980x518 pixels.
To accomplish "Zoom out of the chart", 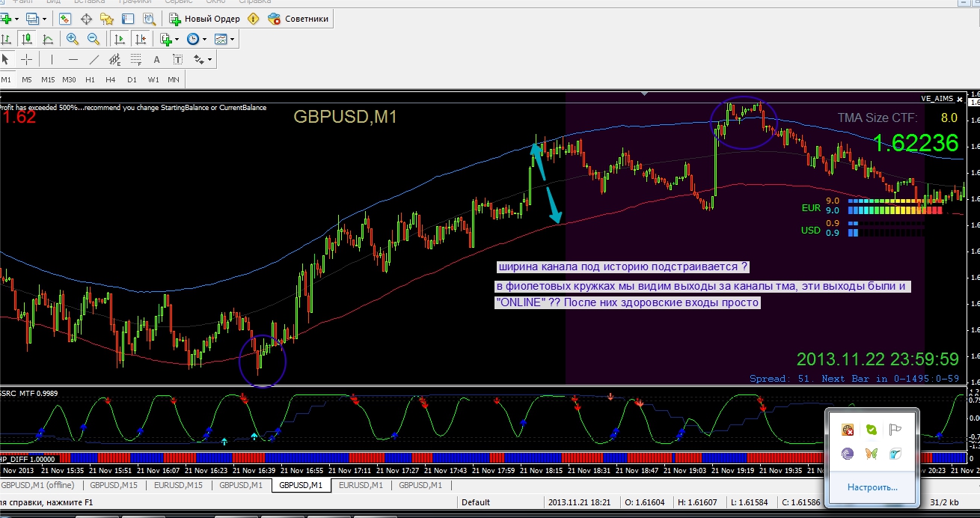I will pos(94,39).
